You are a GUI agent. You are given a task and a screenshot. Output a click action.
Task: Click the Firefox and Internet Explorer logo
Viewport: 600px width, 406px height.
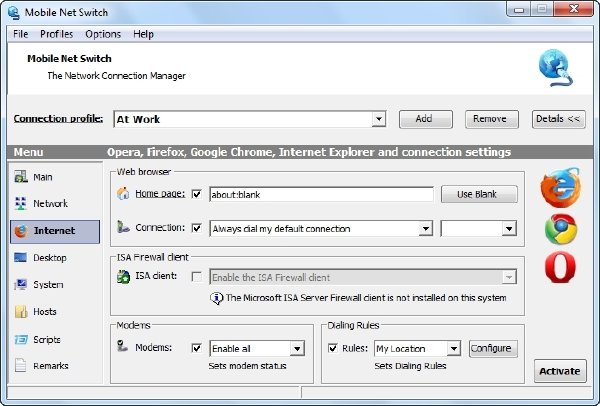561,188
